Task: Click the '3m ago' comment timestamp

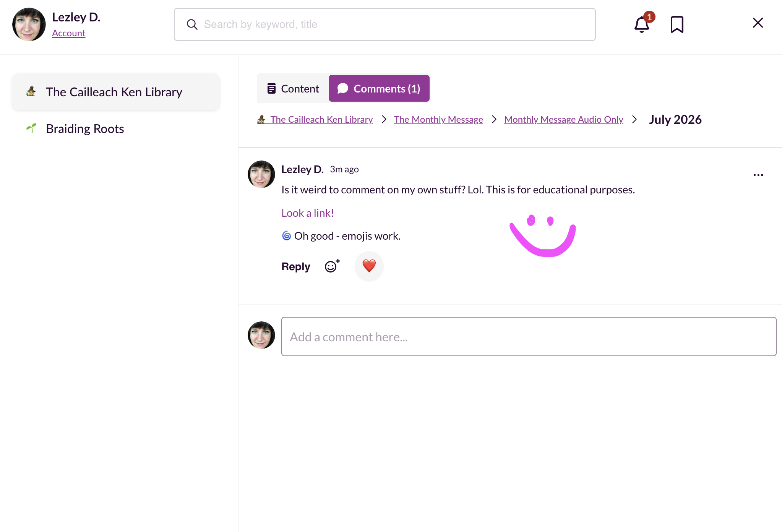Action: [x=344, y=169]
